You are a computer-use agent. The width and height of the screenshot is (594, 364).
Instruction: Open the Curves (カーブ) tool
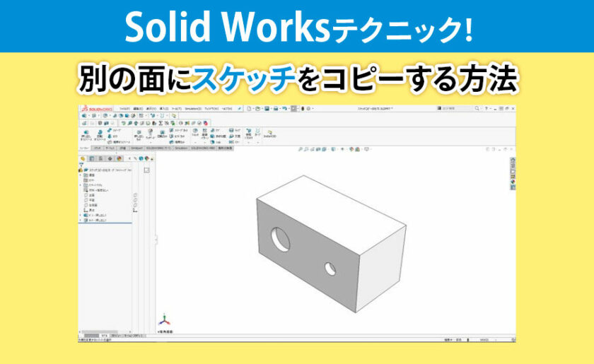coord(258,131)
